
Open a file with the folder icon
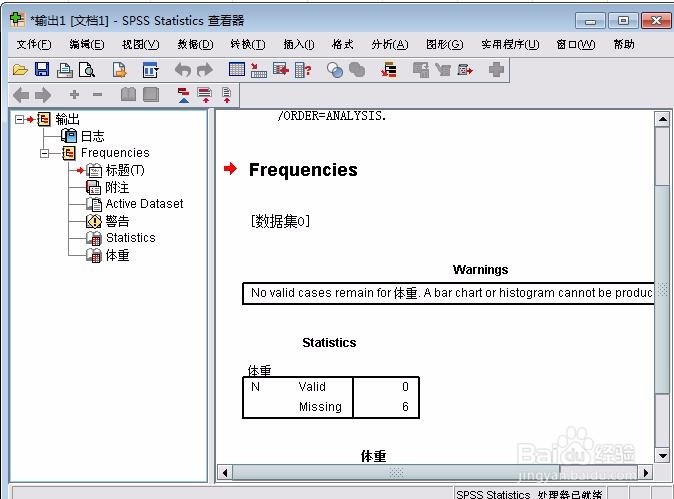(20, 70)
